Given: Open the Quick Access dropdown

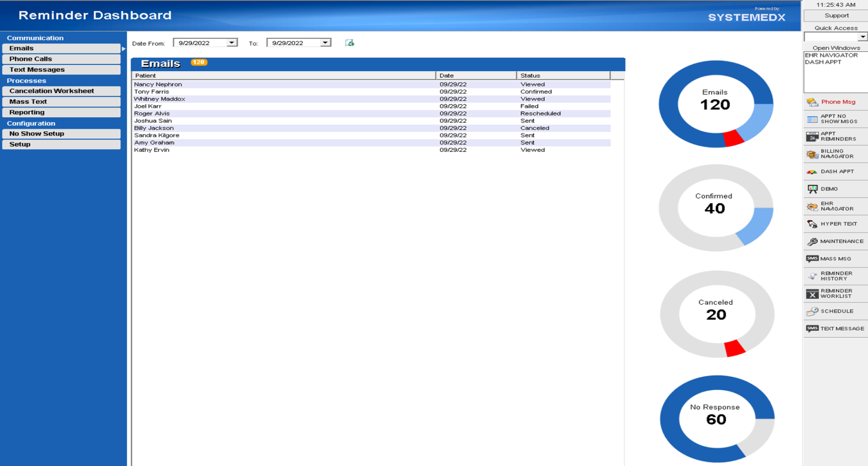Looking at the screenshot, I should (863, 36).
